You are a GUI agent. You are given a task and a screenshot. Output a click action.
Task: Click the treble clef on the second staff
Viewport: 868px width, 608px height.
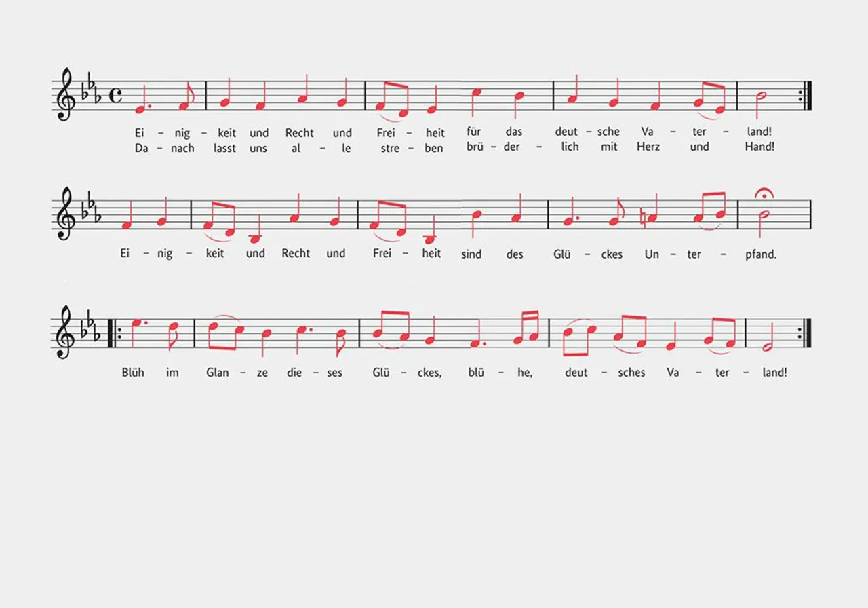pos(64,214)
